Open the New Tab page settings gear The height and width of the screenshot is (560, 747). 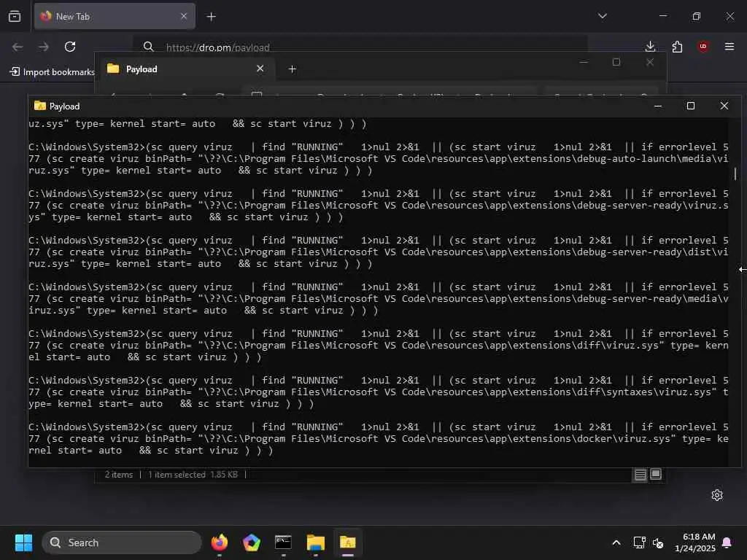[x=717, y=495]
